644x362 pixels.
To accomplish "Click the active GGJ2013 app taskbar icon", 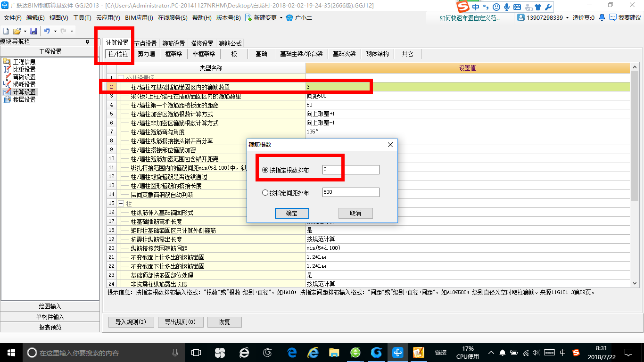I will [x=397, y=353].
